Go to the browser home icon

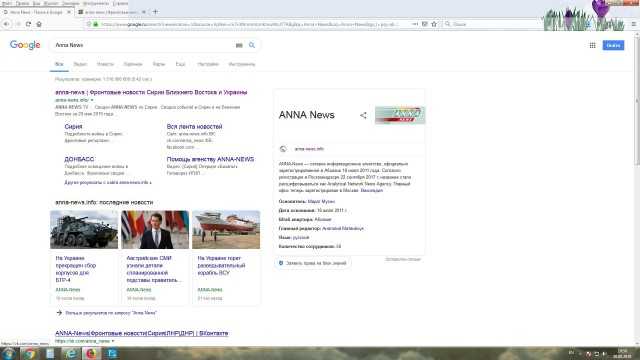pyautogui.click(x=39, y=24)
